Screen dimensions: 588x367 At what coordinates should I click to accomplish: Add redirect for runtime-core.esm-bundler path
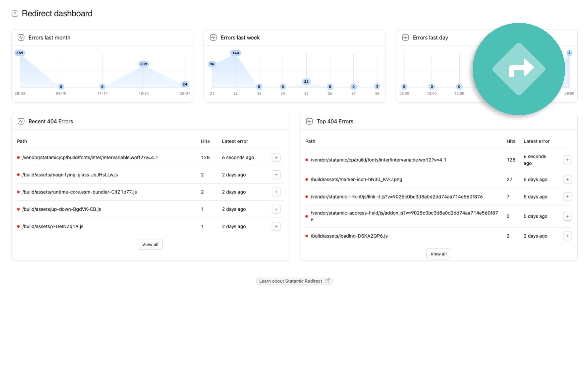[x=276, y=192]
